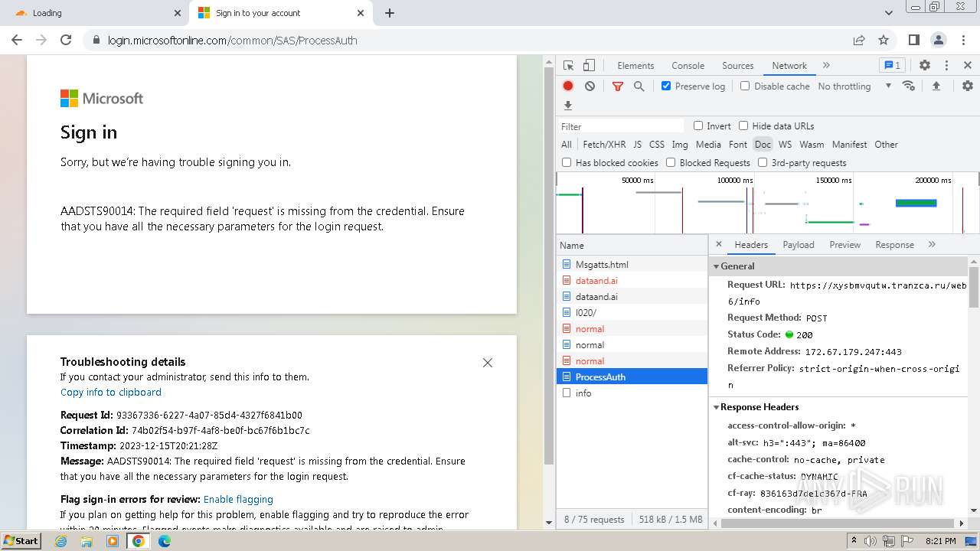The image size is (980, 551).
Task: Open the Preview tab
Action: coord(844,245)
